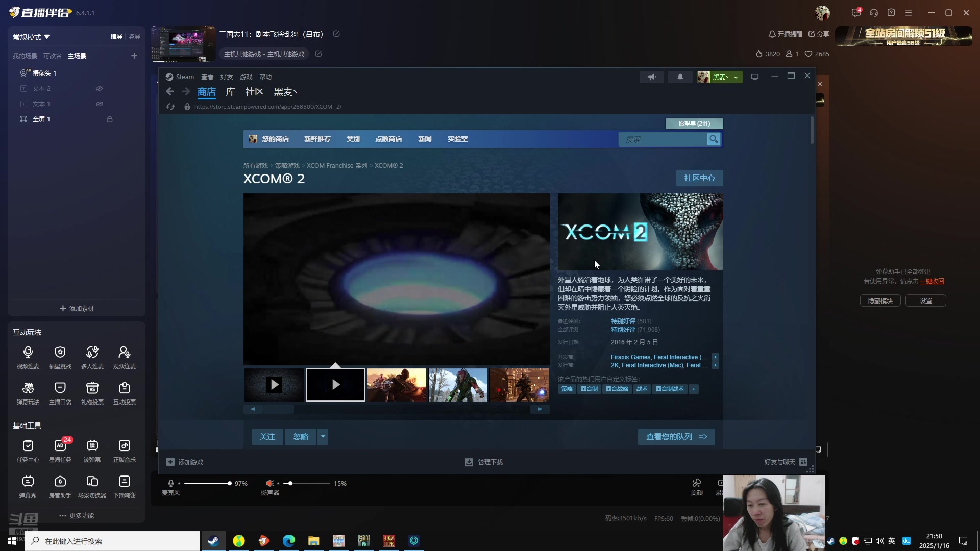Screen dimensions: 980x551
Task: Open 观众连麦 audience mic tool
Action: (125, 357)
